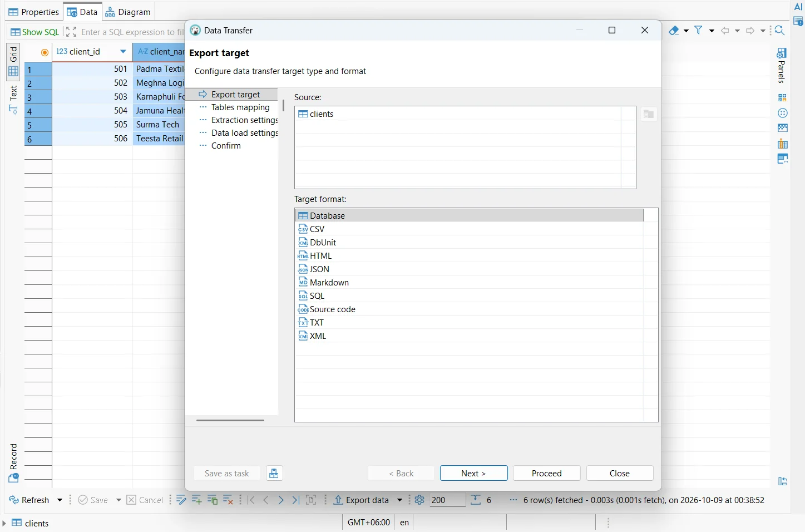Click the Proceed button

point(546,473)
